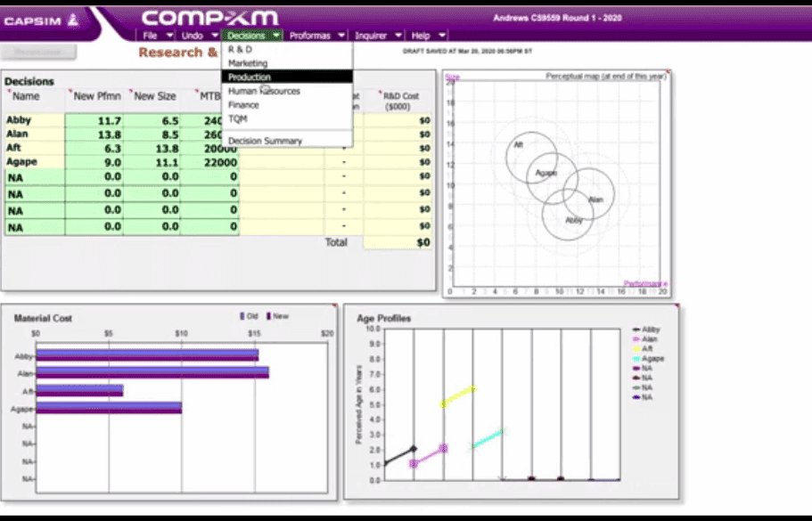The image size is (812, 521).
Task: Click the Aft product name cell
Action: point(35,148)
